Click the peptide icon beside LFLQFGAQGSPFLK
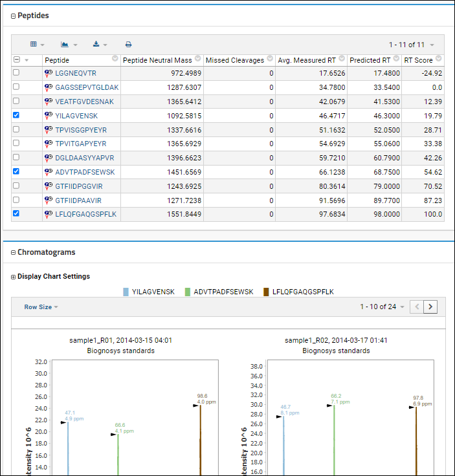The height and width of the screenshot is (476, 455). point(49,214)
